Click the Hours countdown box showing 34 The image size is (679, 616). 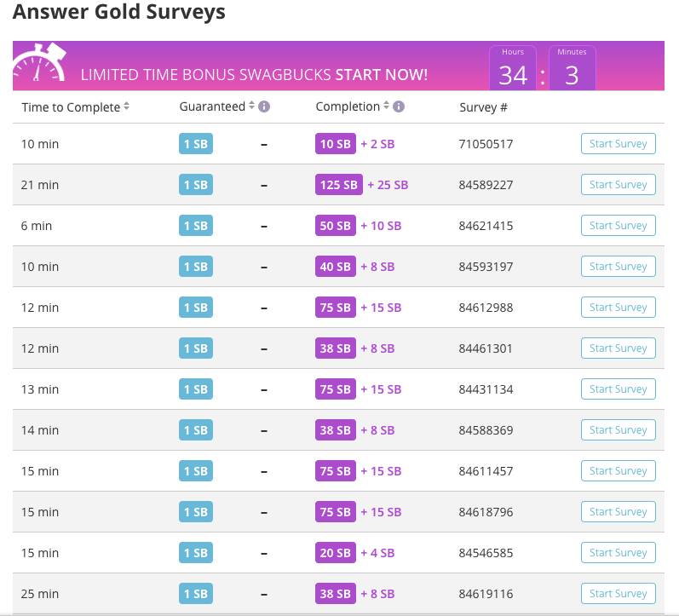(513, 68)
